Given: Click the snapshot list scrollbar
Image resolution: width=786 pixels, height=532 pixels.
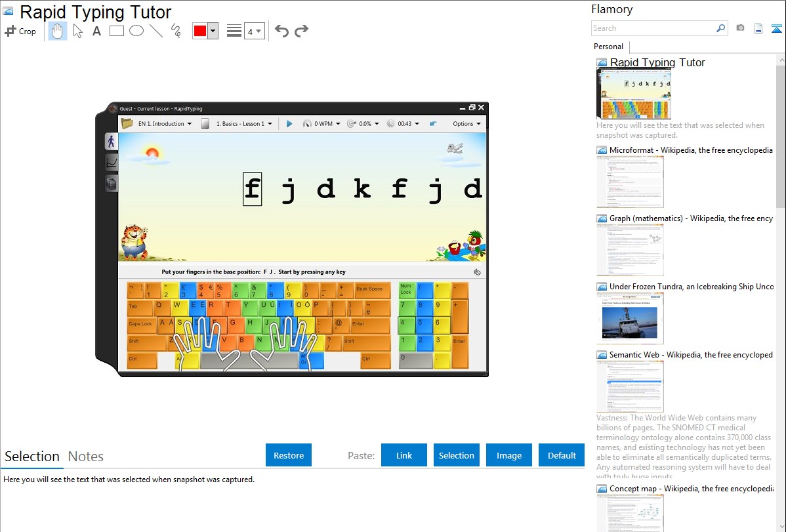Looking at the screenshot, I should point(781,135).
